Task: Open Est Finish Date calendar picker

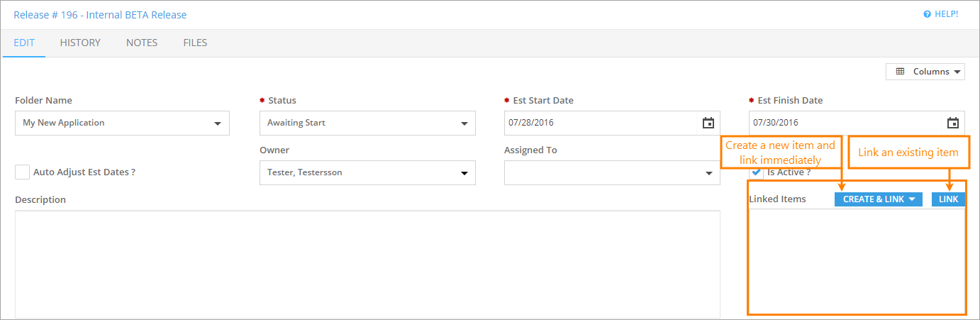Action: click(952, 123)
